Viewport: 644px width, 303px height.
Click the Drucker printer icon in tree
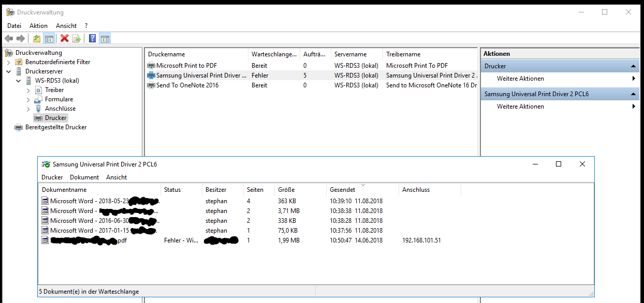(x=39, y=118)
